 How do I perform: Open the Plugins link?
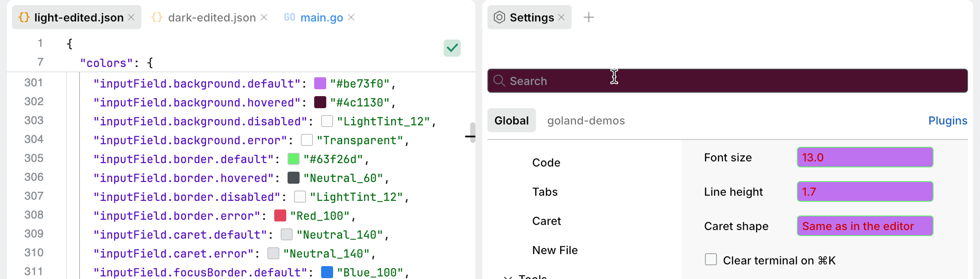[947, 121]
